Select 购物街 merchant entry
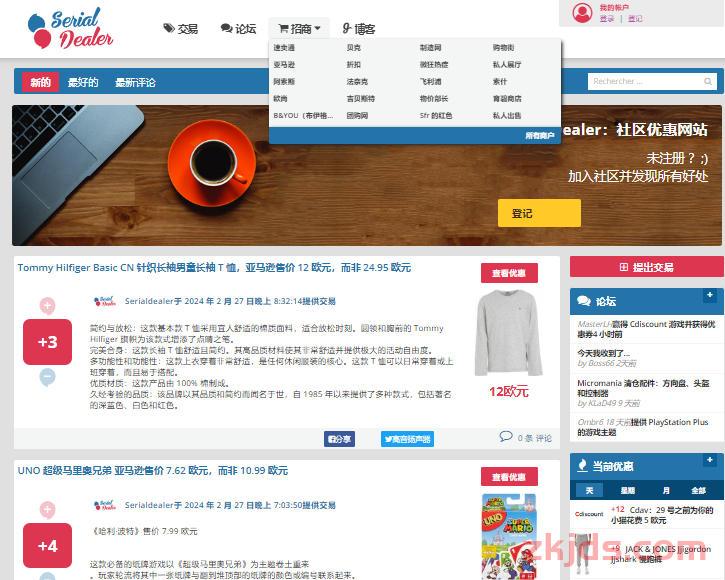This screenshot has height=580, width=725. click(504, 48)
